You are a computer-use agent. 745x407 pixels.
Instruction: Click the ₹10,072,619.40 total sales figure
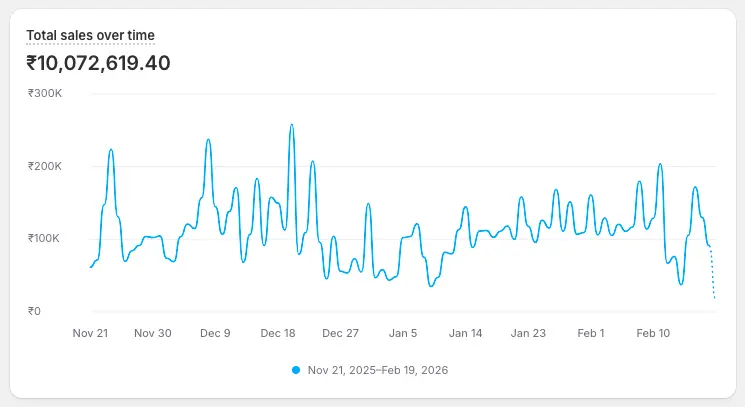click(98, 63)
